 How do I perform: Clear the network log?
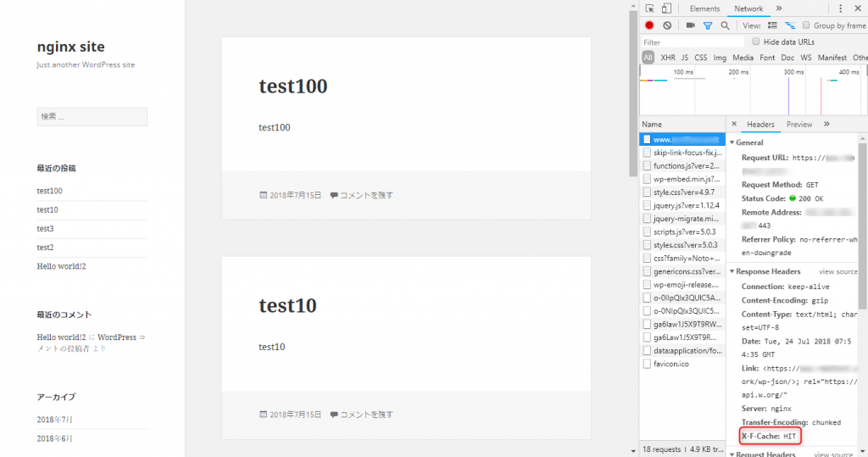tap(667, 25)
